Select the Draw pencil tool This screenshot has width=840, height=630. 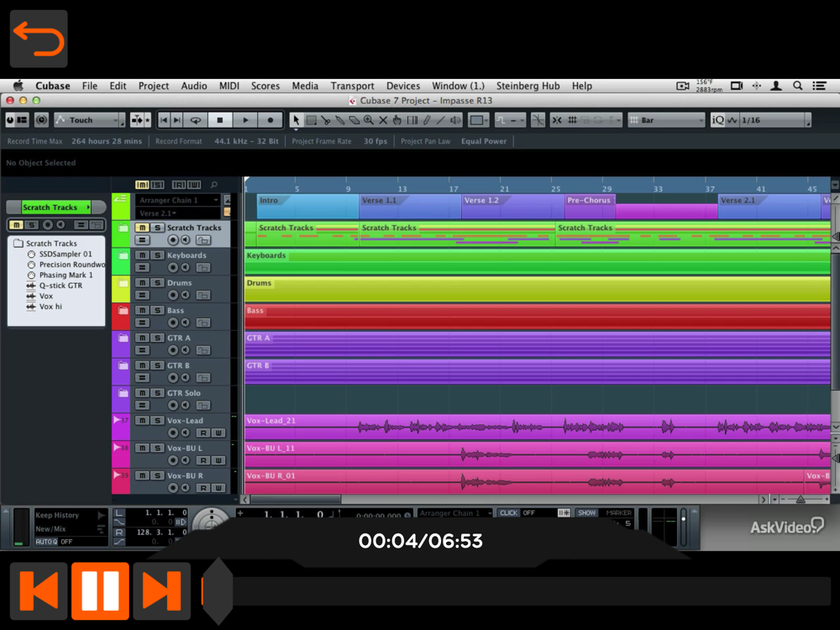427,120
